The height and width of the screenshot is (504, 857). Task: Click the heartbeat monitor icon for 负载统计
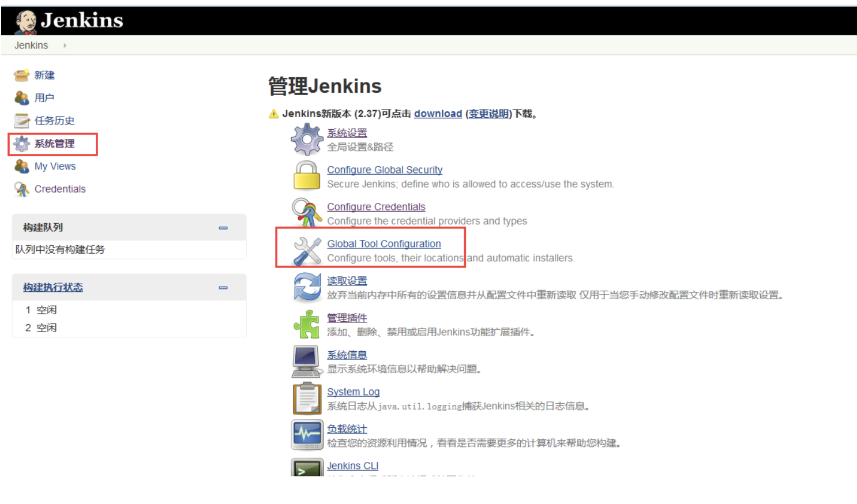click(307, 435)
